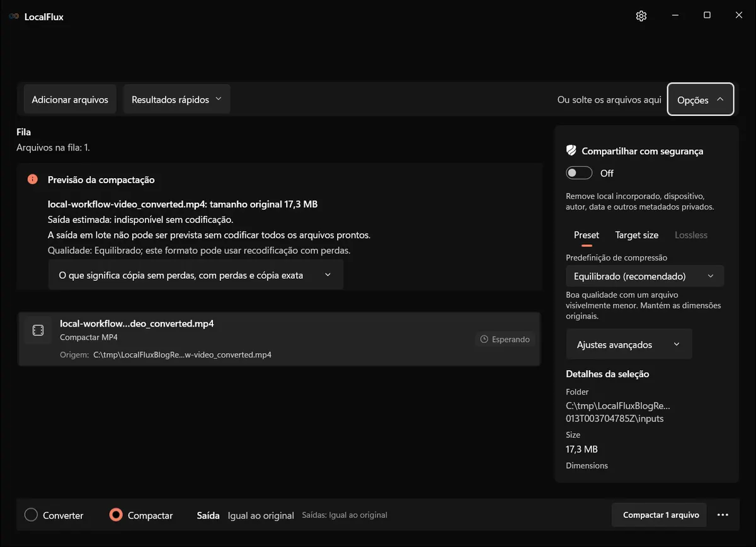Minimize the LocalFlux window
The width and height of the screenshot is (756, 547).
[x=675, y=16]
